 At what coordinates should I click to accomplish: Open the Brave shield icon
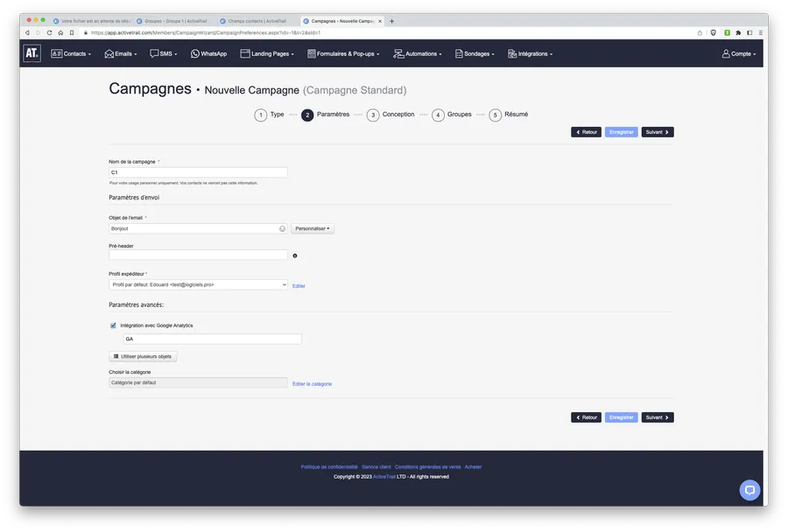[x=713, y=32]
